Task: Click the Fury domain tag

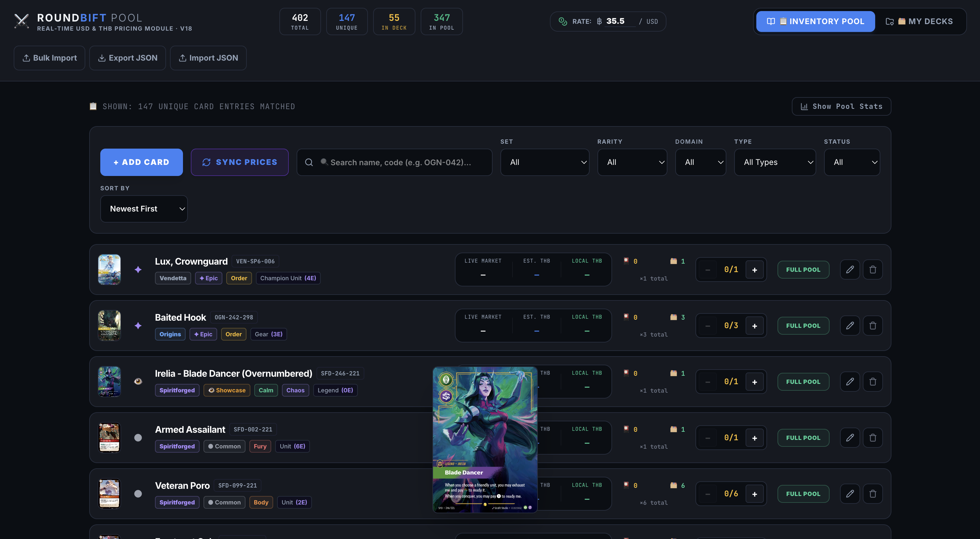Action: [260, 446]
